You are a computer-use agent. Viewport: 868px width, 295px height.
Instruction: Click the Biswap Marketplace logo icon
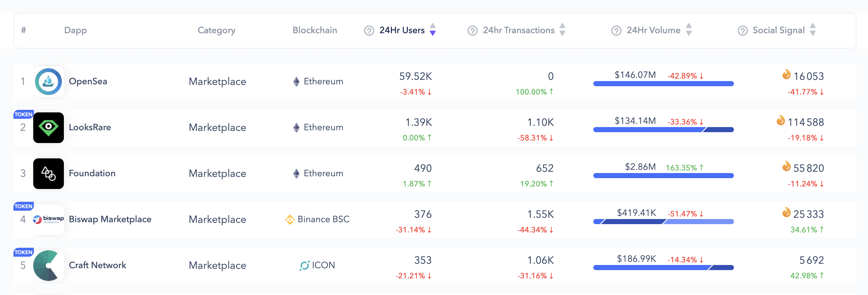[48, 220]
